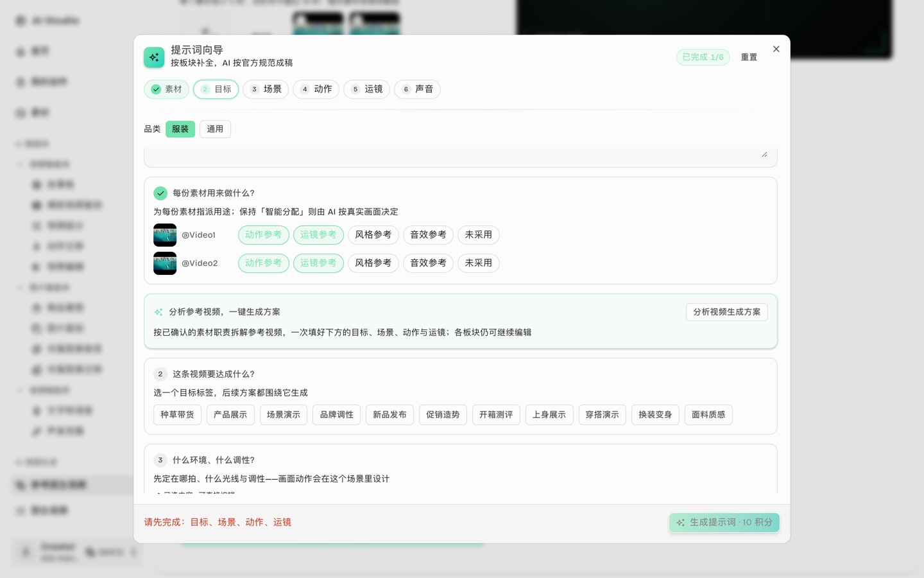Image resolution: width=924 pixels, height=578 pixels.
Task: Select the 运镜 step tab
Action: (366, 89)
